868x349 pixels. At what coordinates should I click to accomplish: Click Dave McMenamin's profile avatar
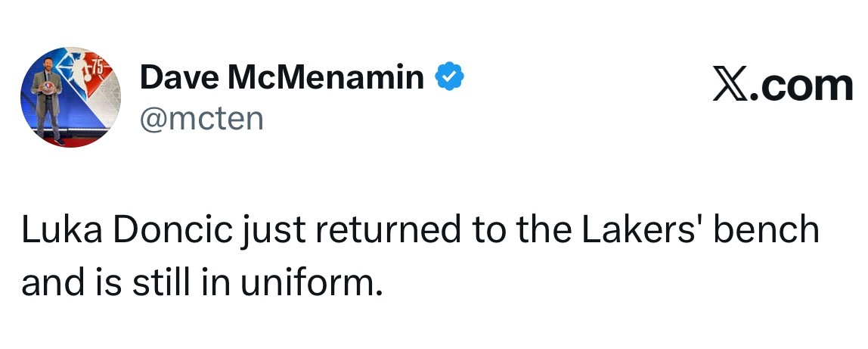click(71, 99)
